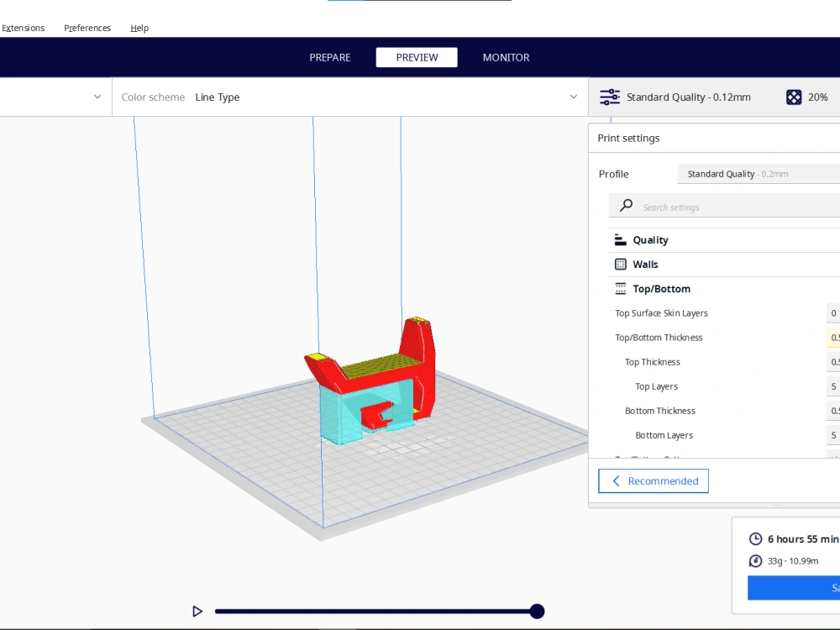Go back to Recommended settings
The image size is (840, 630).
[653, 481]
